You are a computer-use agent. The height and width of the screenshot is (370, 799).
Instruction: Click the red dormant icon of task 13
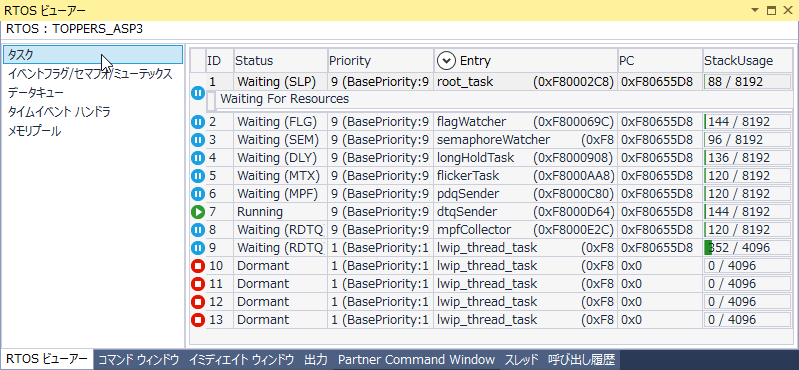click(x=198, y=320)
